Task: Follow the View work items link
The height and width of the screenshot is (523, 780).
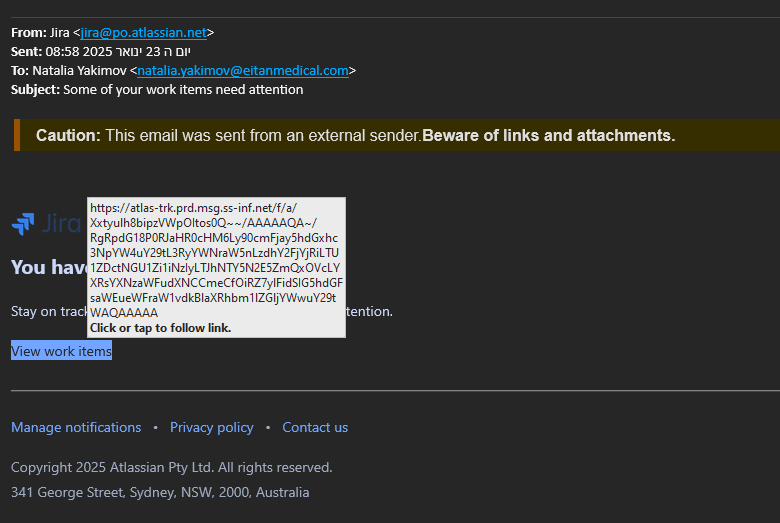Action: click(61, 351)
